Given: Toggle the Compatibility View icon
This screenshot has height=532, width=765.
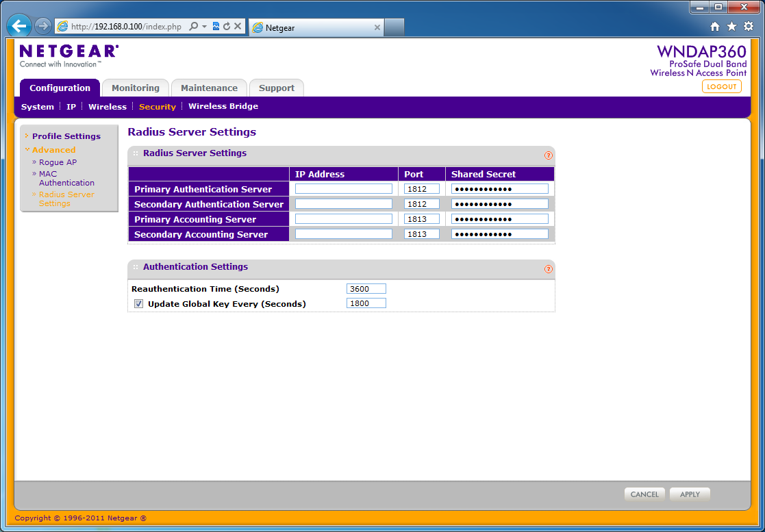Looking at the screenshot, I should point(216,26).
